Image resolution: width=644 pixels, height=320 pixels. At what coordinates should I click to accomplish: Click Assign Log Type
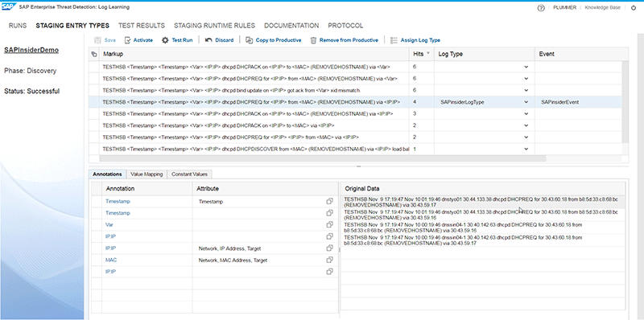415,40
